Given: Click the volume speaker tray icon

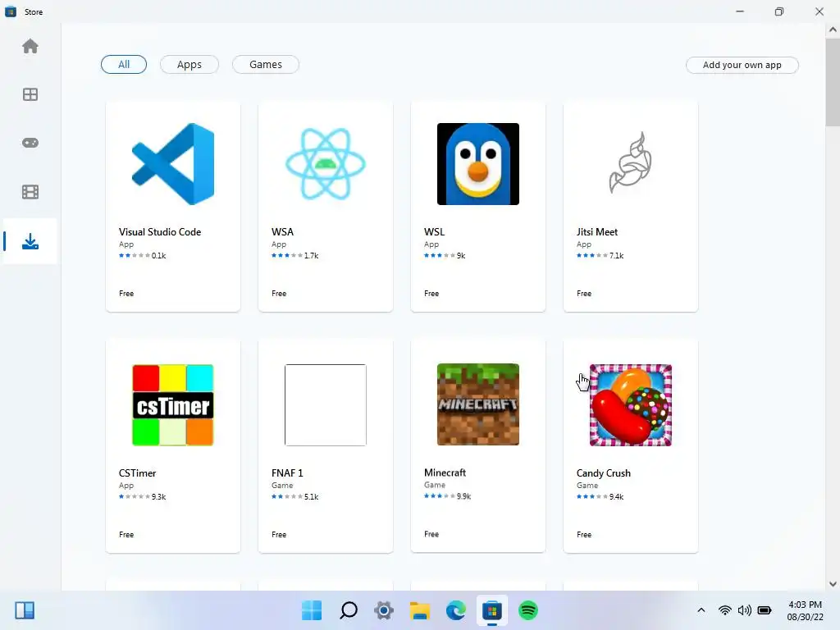Looking at the screenshot, I should 745,610.
